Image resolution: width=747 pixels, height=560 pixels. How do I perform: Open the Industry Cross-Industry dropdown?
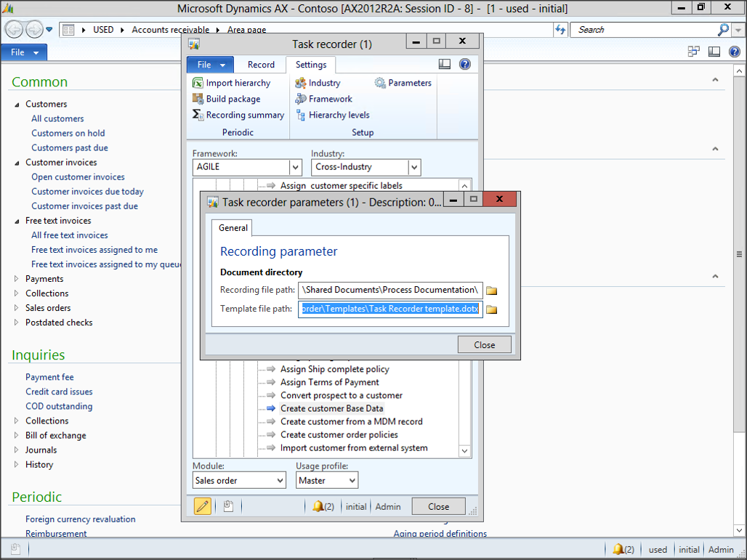click(414, 168)
